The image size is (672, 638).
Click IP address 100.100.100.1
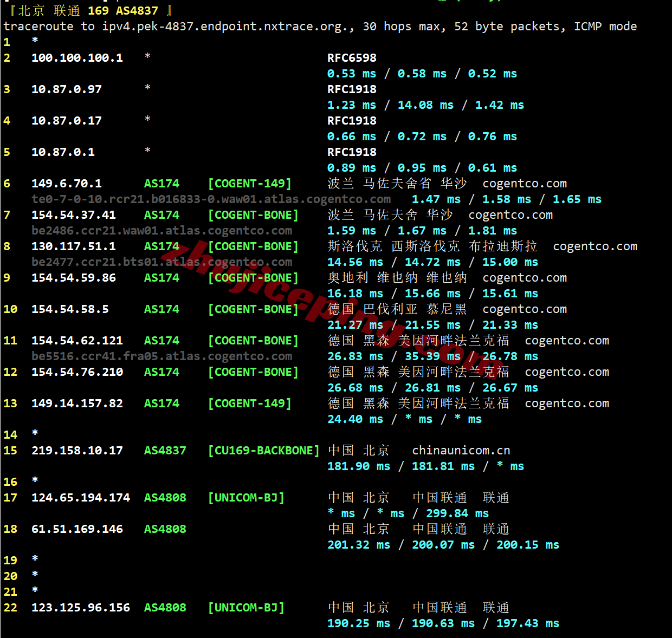pos(77,58)
